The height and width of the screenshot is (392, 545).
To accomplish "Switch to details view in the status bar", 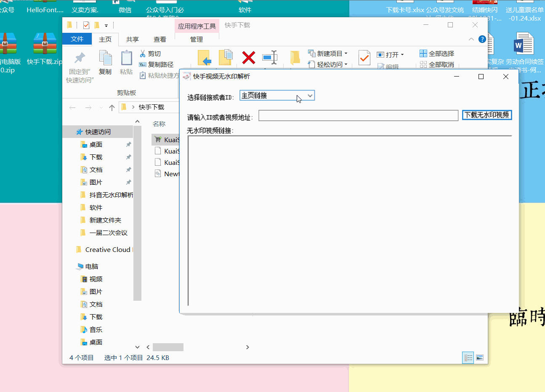I will point(468,358).
